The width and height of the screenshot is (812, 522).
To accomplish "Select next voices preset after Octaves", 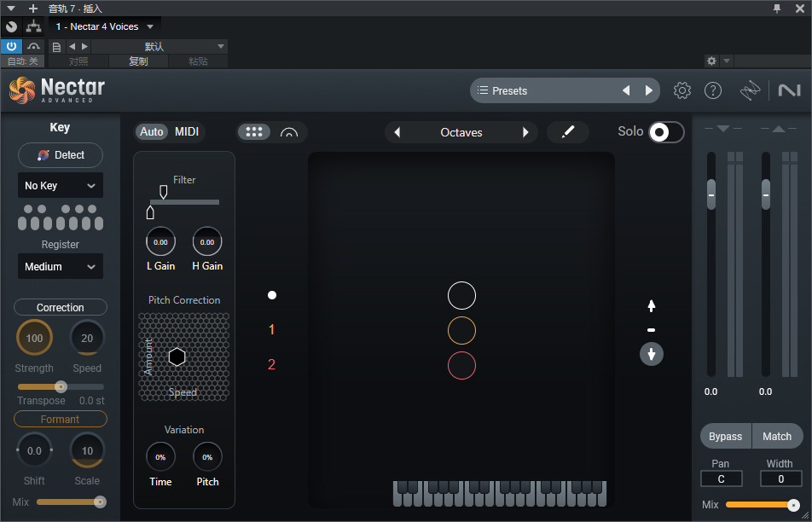I will (x=525, y=132).
